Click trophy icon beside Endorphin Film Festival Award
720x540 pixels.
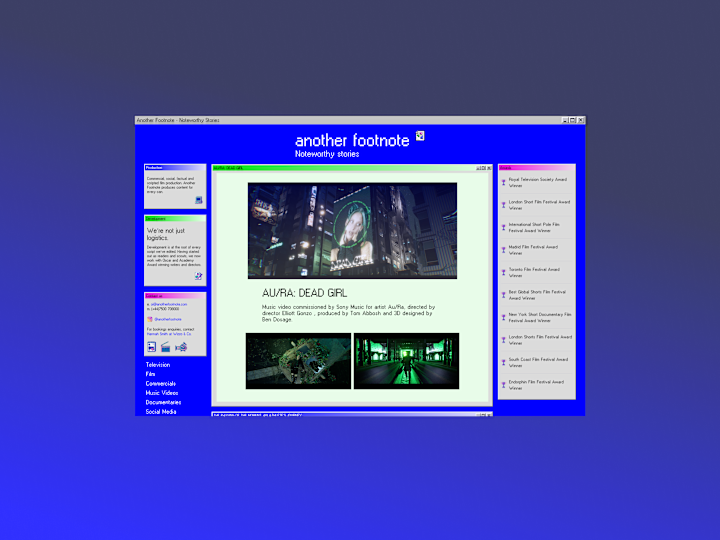click(x=504, y=385)
